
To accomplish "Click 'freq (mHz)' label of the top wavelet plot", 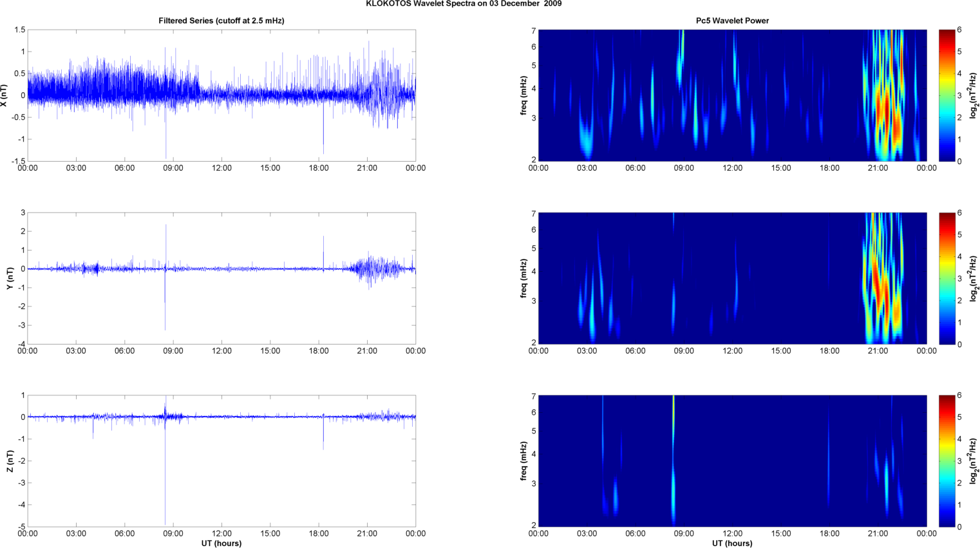I will point(524,95).
